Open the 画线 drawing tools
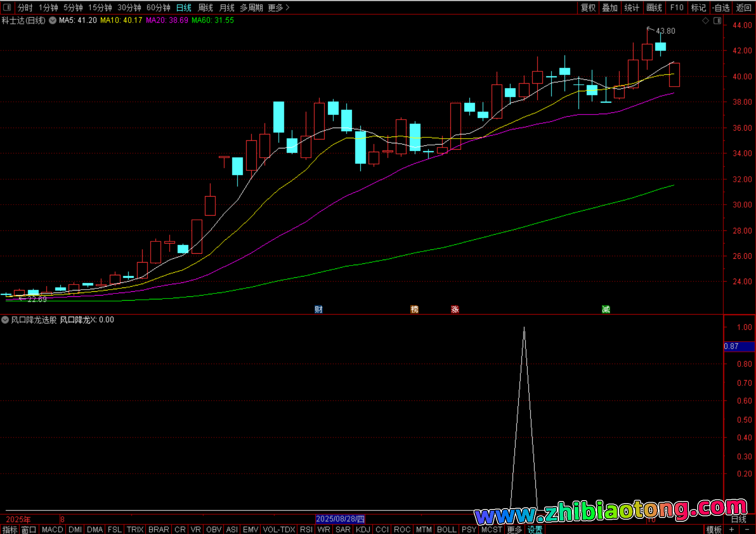This screenshot has width=756, height=534. click(654, 8)
